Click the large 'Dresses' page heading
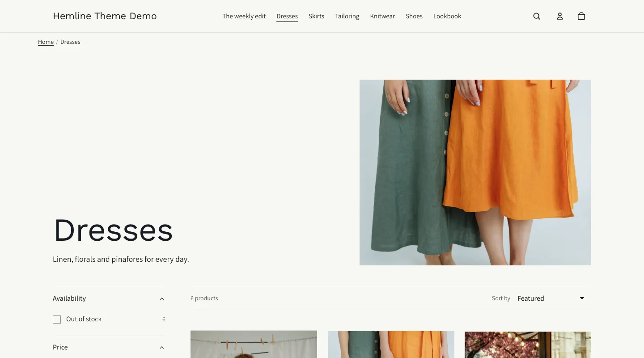The width and height of the screenshot is (644, 358). (x=113, y=230)
